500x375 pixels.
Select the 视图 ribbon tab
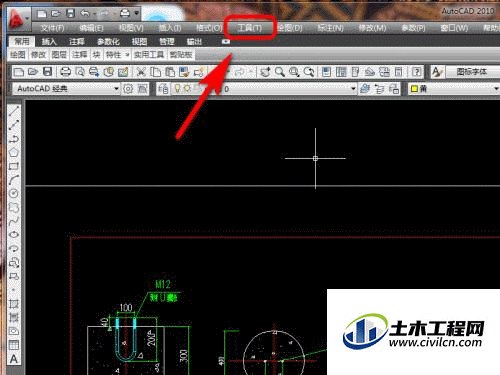pyautogui.click(x=139, y=41)
